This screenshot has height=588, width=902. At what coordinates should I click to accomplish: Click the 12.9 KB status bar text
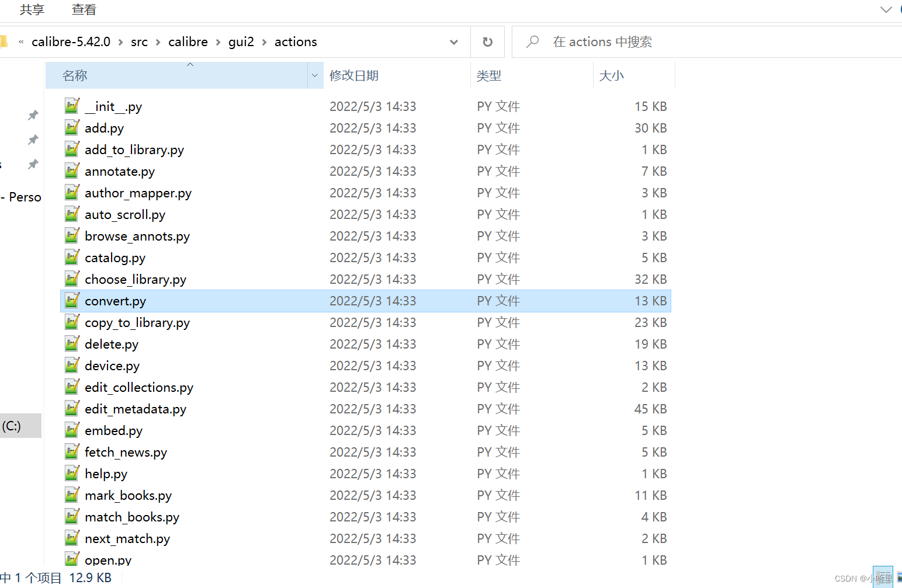pos(90,578)
